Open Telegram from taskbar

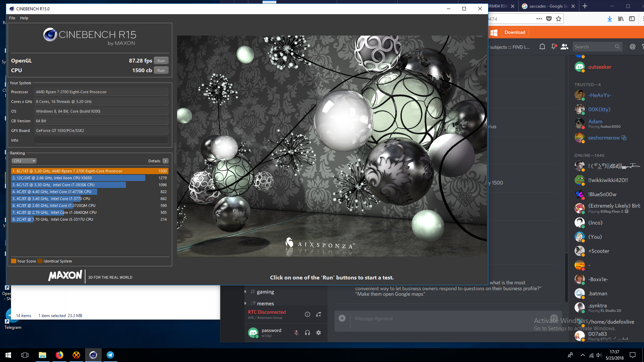coord(110,355)
